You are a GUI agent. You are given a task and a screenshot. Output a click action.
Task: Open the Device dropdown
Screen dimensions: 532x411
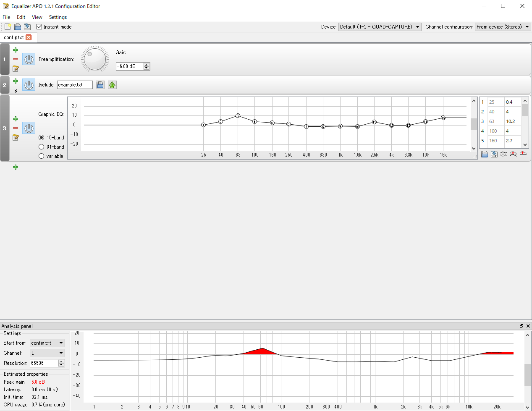(x=380, y=27)
